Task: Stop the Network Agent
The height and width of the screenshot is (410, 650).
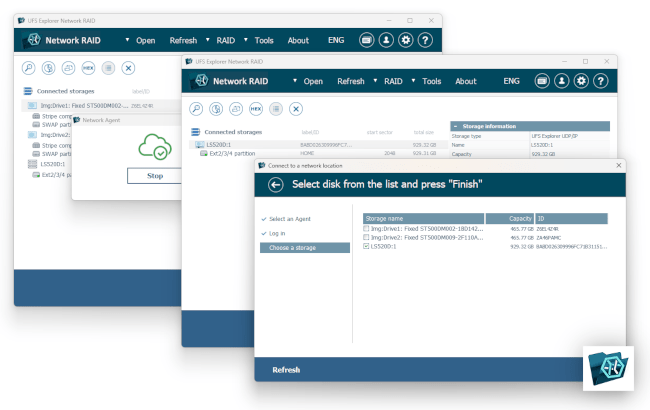Action: 155,176
